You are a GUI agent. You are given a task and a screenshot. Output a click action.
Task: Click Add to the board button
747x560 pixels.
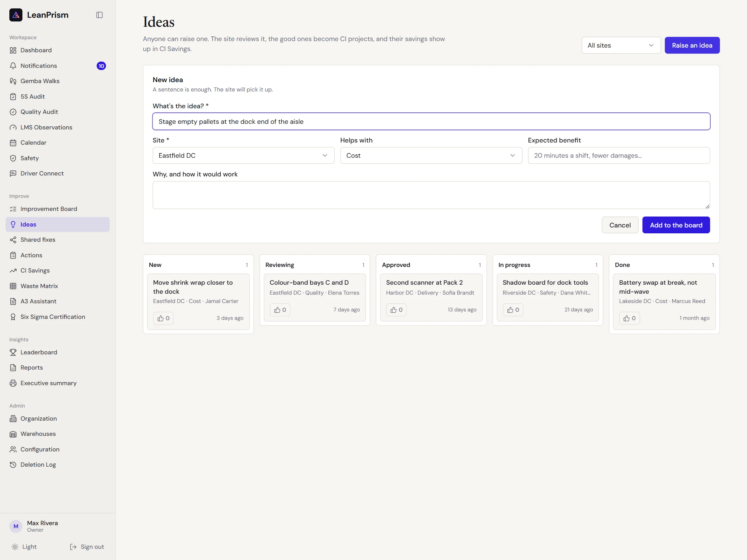point(676,225)
